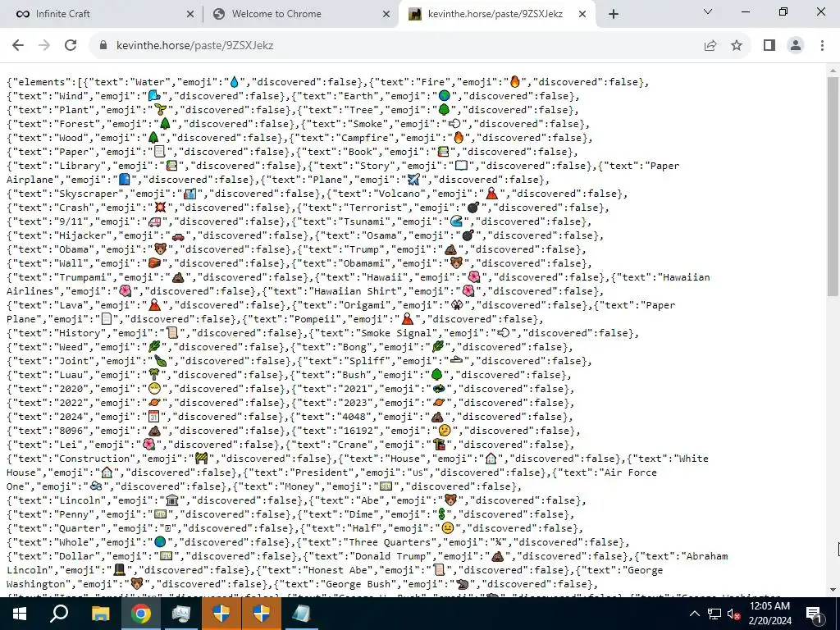Click the text "Spliff"

pos(367,361)
